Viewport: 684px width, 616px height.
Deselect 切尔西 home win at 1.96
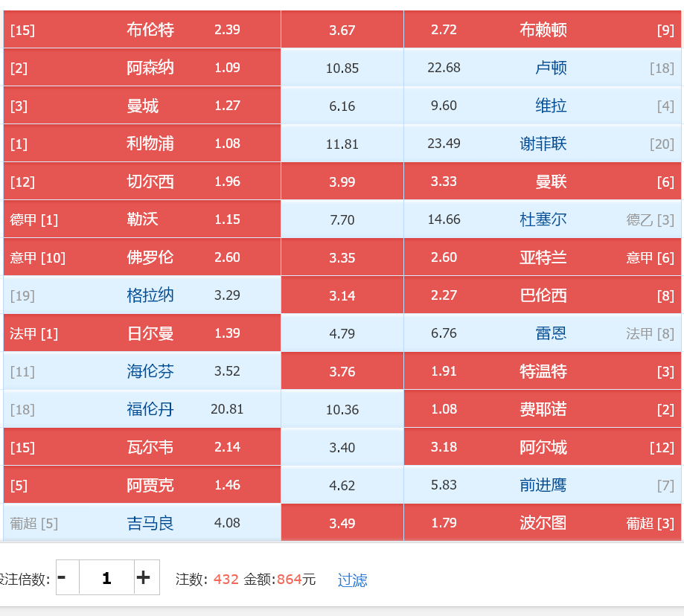pyautogui.click(x=141, y=181)
